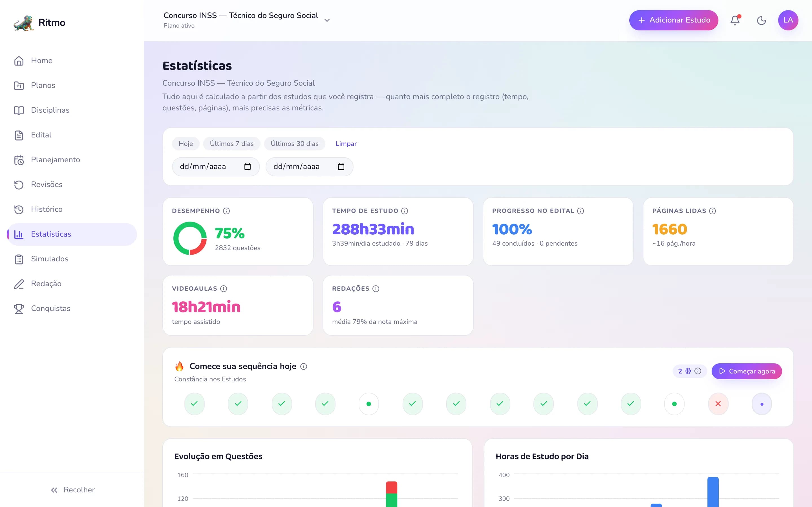Click the Desempenho donut chart
This screenshot has height=507, width=812.
click(190, 238)
